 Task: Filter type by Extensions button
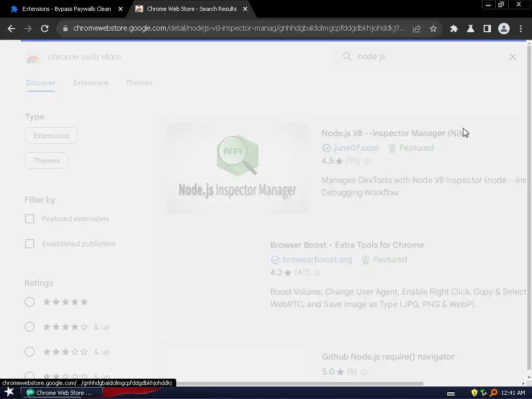tap(51, 136)
